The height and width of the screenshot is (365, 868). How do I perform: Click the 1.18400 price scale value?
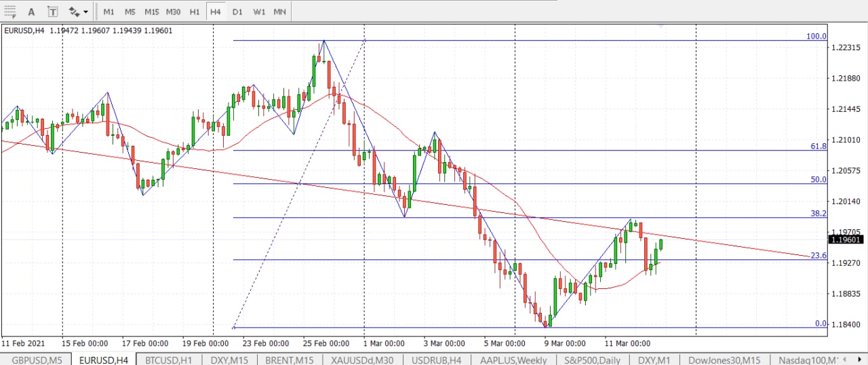tap(846, 325)
